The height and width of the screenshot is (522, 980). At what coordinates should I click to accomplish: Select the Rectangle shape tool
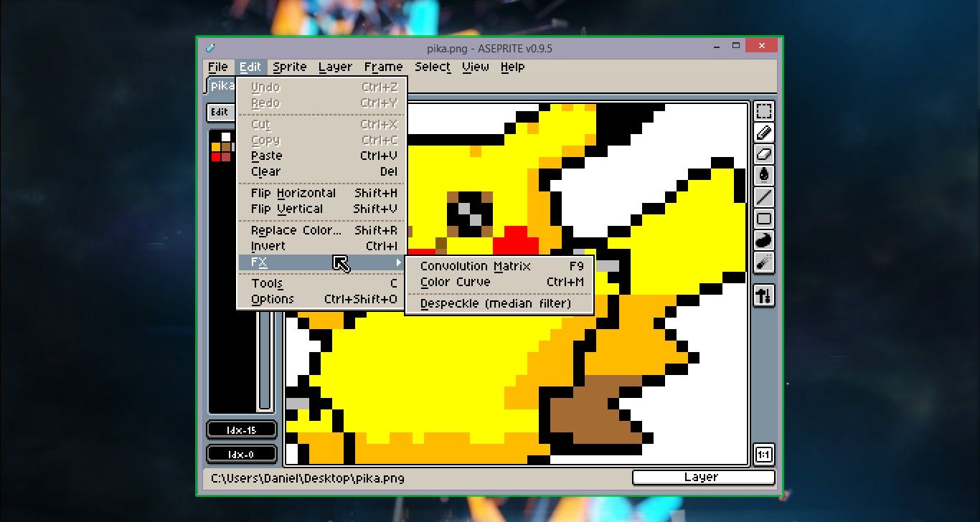tap(764, 218)
